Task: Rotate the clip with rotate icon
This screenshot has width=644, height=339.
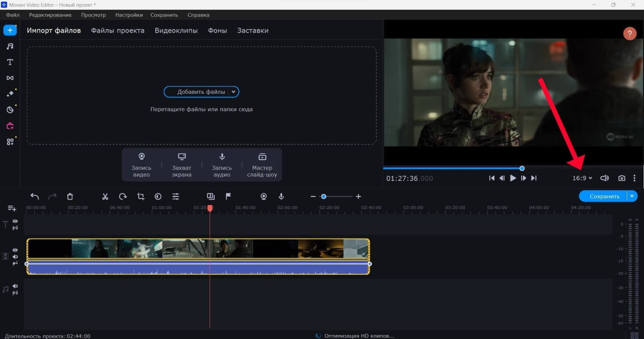Action: (x=123, y=196)
